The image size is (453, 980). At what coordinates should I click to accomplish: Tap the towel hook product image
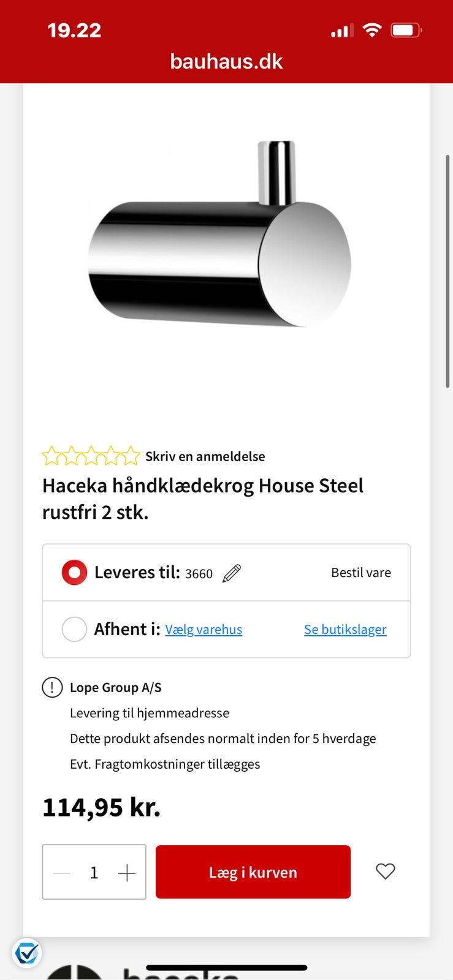click(x=219, y=245)
